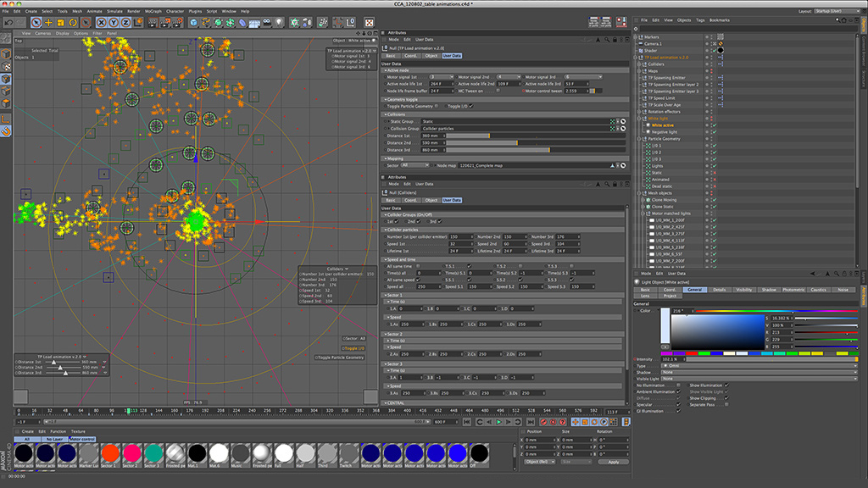
Task: Switch to the Photometric tab
Action: tap(793, 290)
